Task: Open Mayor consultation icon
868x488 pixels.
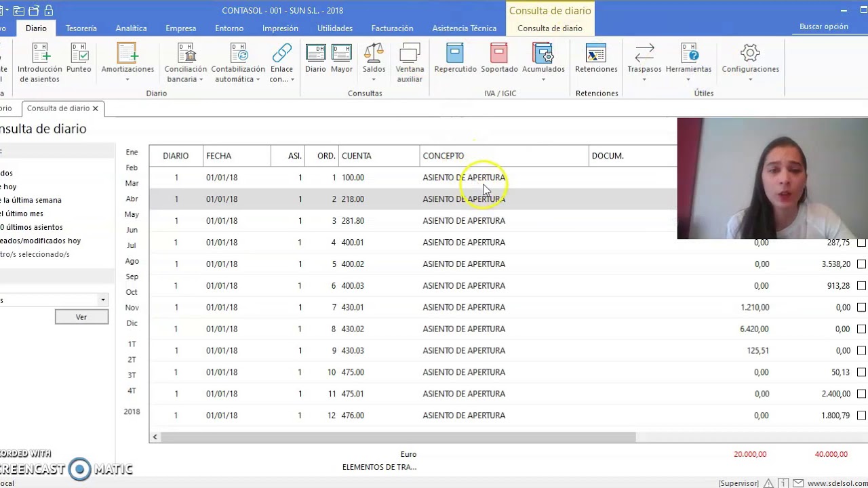Action: 342,58
